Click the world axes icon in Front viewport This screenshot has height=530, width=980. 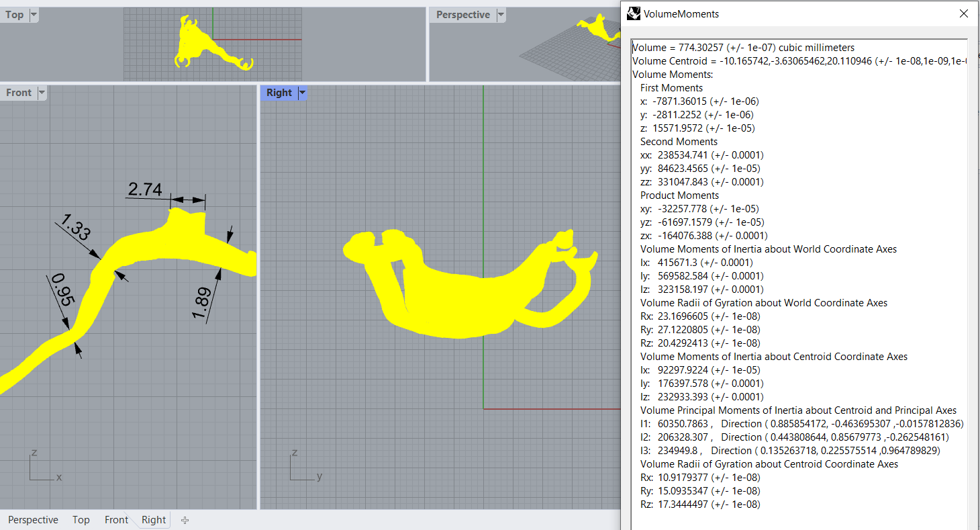[x=40, y=468]
